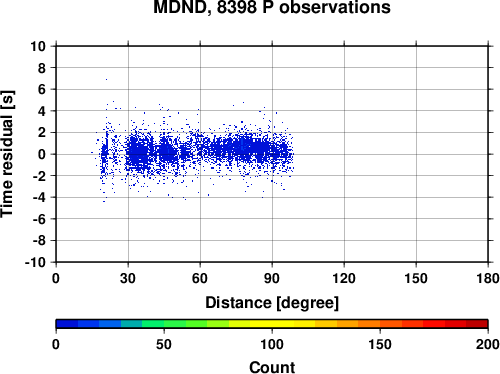
Task: Click the colorbar tick label 100
Action: [272, 344]
